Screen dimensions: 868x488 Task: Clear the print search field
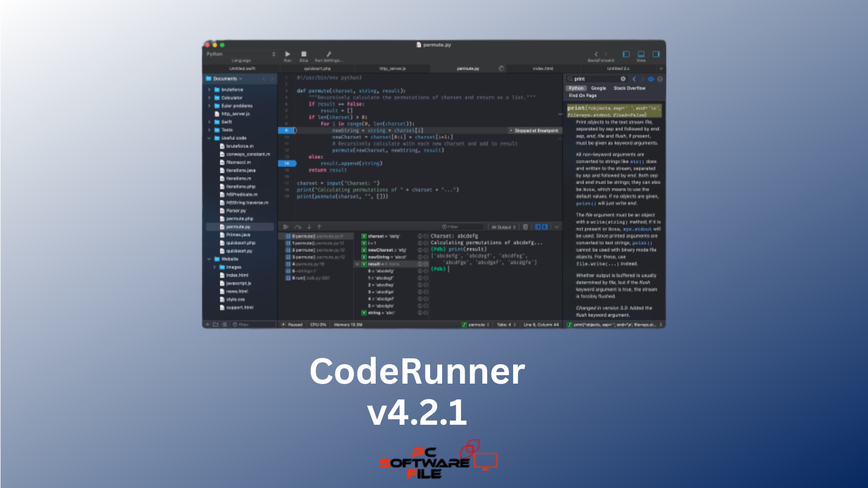point(623,79)
